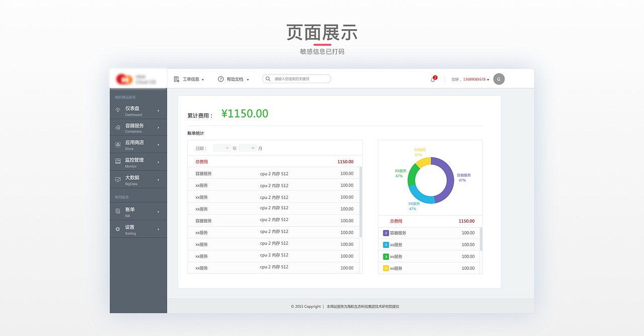
Task: Expand the 仪表盘 submenu arrow
Action: point(158,110)
